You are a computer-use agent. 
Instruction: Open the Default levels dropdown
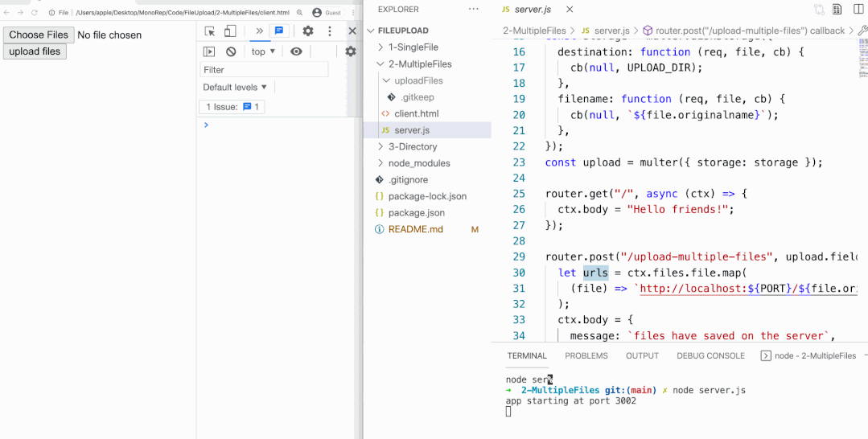235,87
